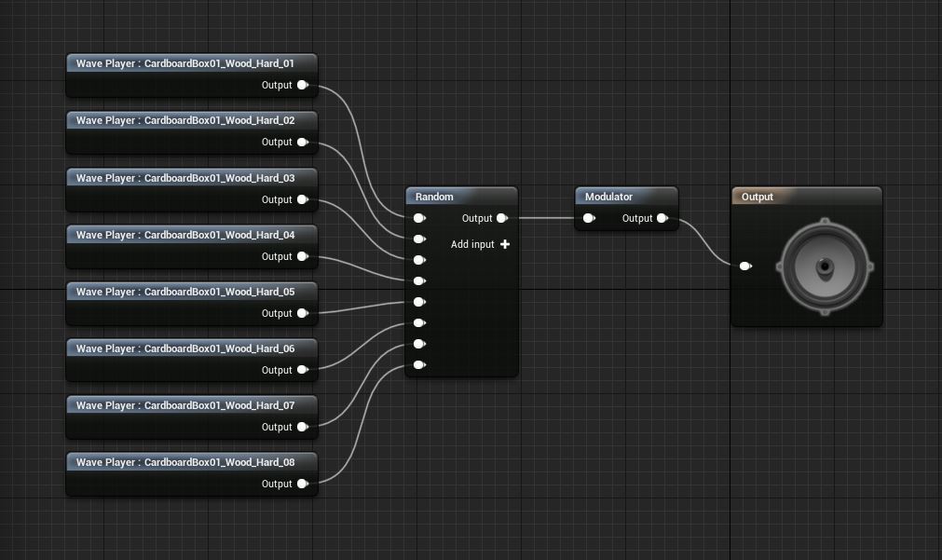Click the first input pin on the Random node
Viewport: 942px width, 560px height.
419,218
